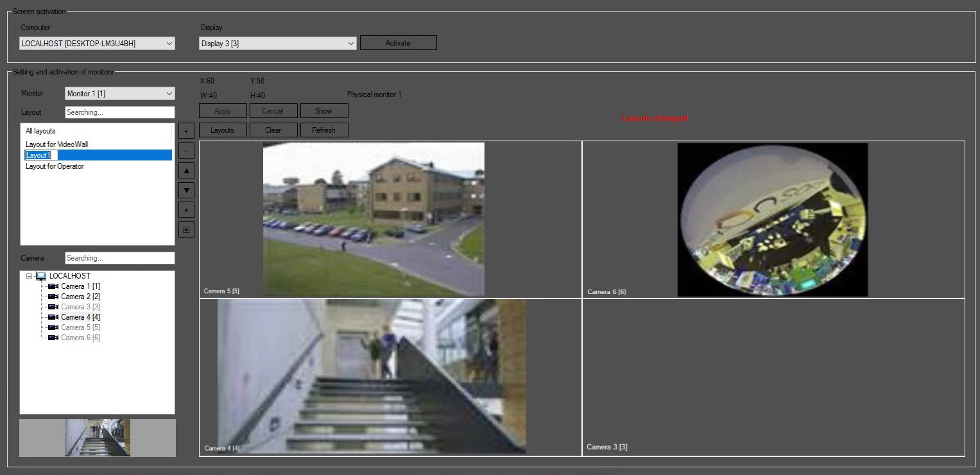Screen dimensions: 980x475
Task: Select Layout for VideoWall in the list
Action: [56, 144]
